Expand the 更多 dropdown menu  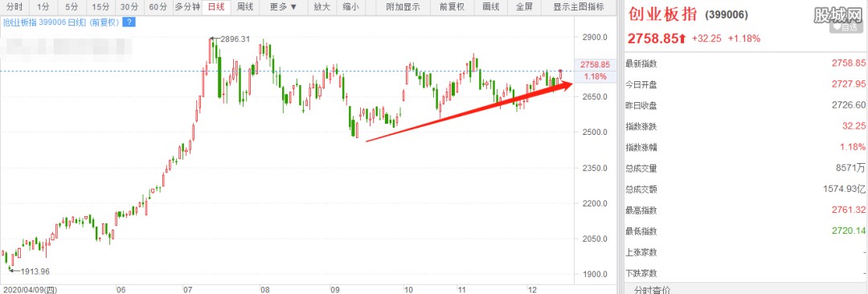[284, 7]
